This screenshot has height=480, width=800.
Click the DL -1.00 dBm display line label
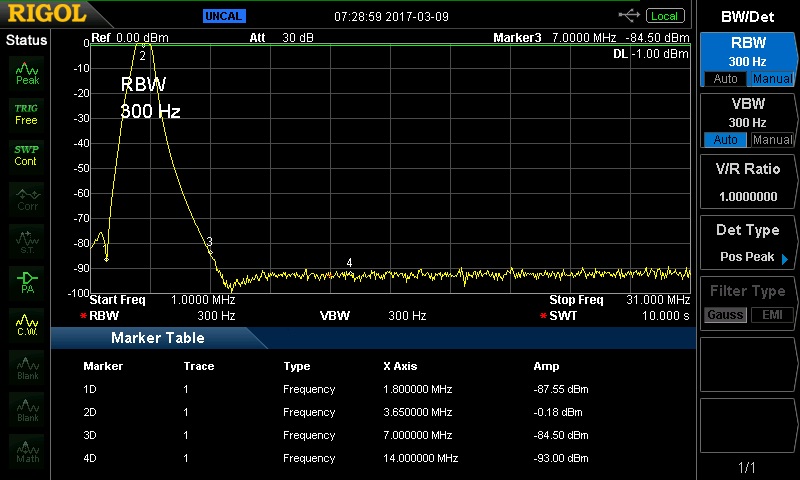click(651, 54)
